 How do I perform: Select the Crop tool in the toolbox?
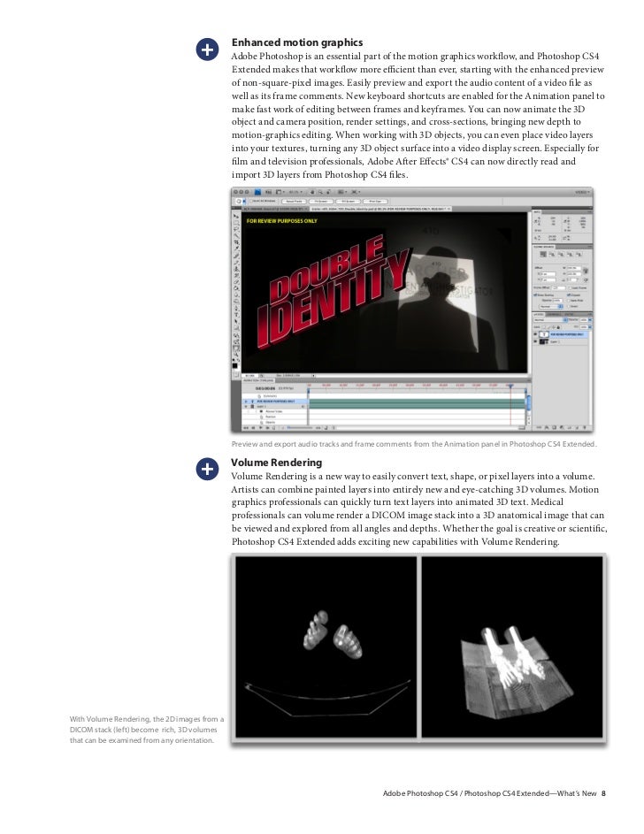click(x=237, y=241)
